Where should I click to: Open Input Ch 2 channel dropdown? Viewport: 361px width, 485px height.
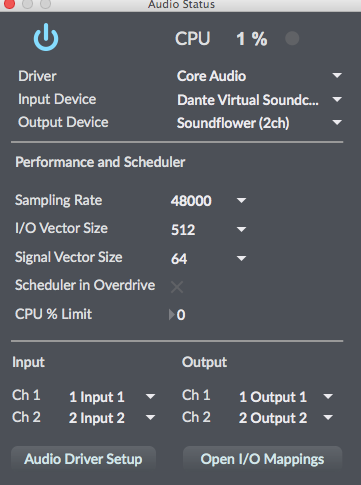[x=150, y=417]
